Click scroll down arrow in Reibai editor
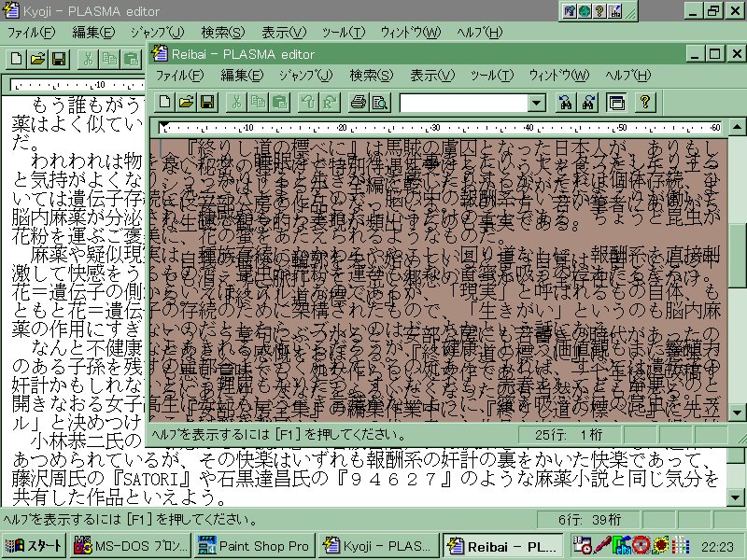 point(737,413)
